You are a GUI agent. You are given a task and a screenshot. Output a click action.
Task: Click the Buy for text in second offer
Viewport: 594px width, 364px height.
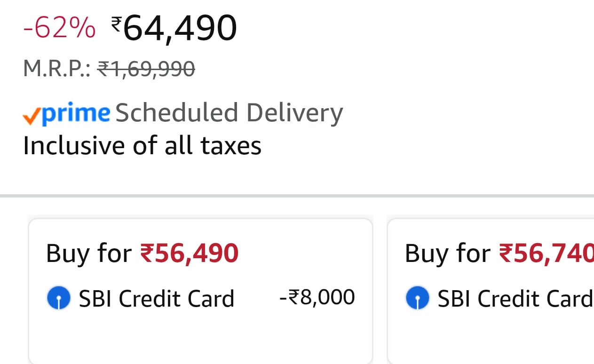tap(447, 253)
